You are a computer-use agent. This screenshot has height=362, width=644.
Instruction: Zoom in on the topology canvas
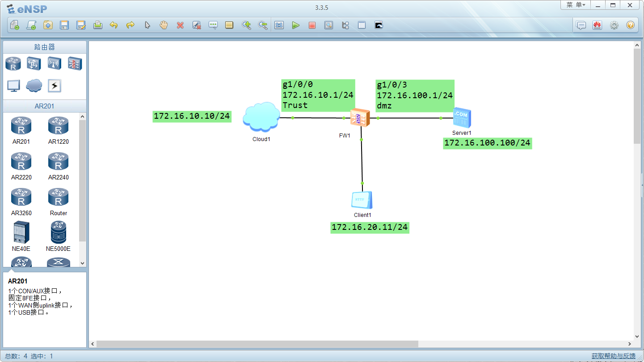coord(246,25)
